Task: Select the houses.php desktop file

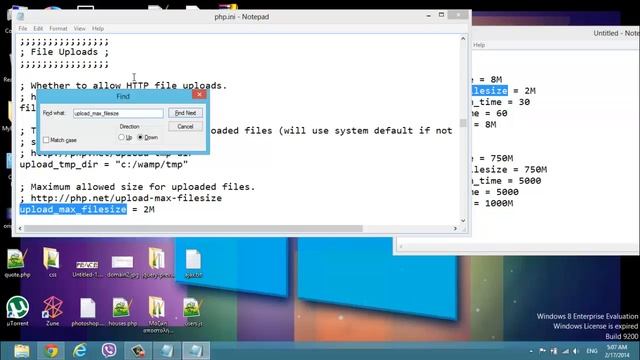Action: 122,311
